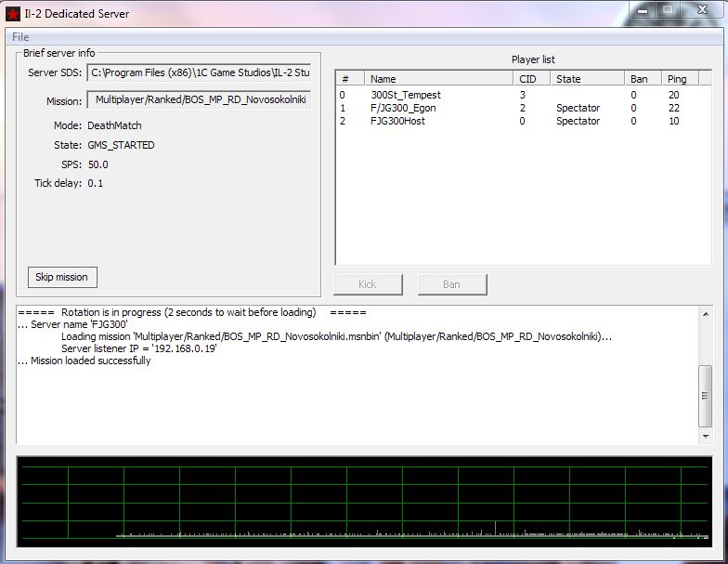Click the SPS value 50.0
The height and width of the screenshot is (564, 728).
coord(98,164)
